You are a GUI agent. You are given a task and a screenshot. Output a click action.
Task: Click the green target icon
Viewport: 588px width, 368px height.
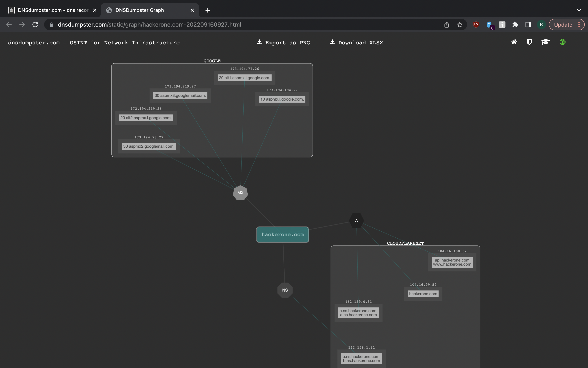(x=562, y=42)
